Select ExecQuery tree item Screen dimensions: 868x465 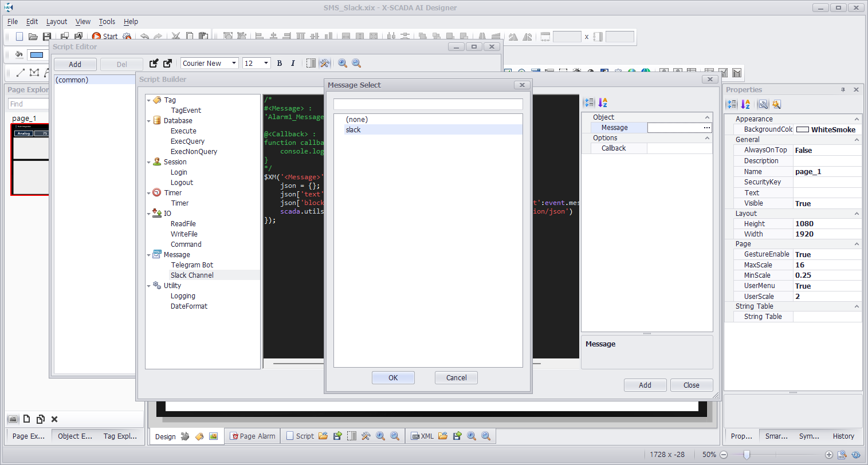tap(187, 141)
